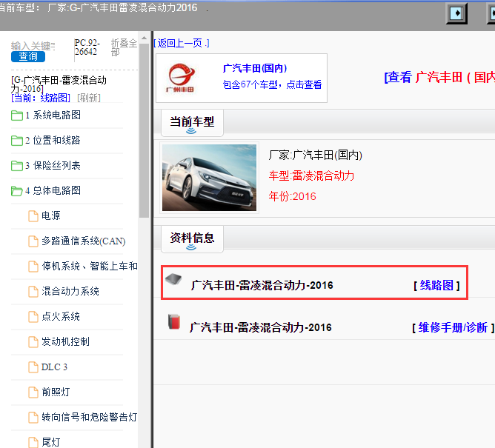Open the 尾灯 document
The width and height of the screenshot is (495, 448).
pyautogui.click(x=51, y=442)
